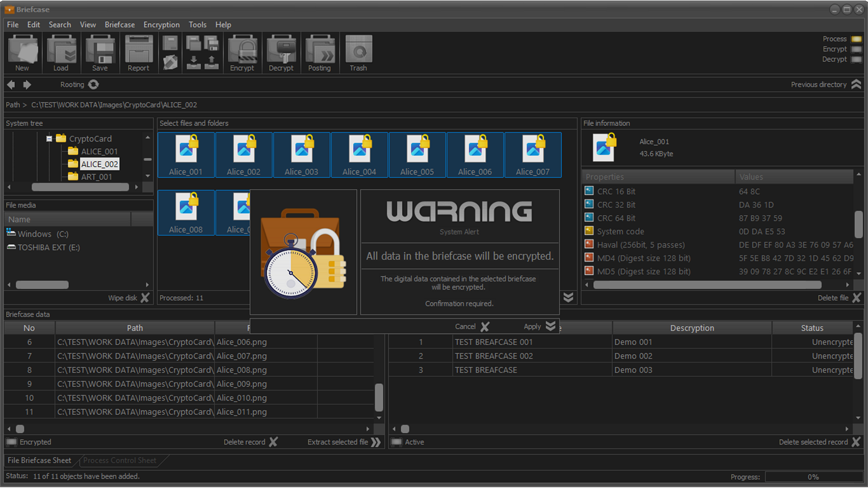Expand the chevron beside the Processed panel
Image resolution: width=868 pixels, height=488 pixels.
568,297
